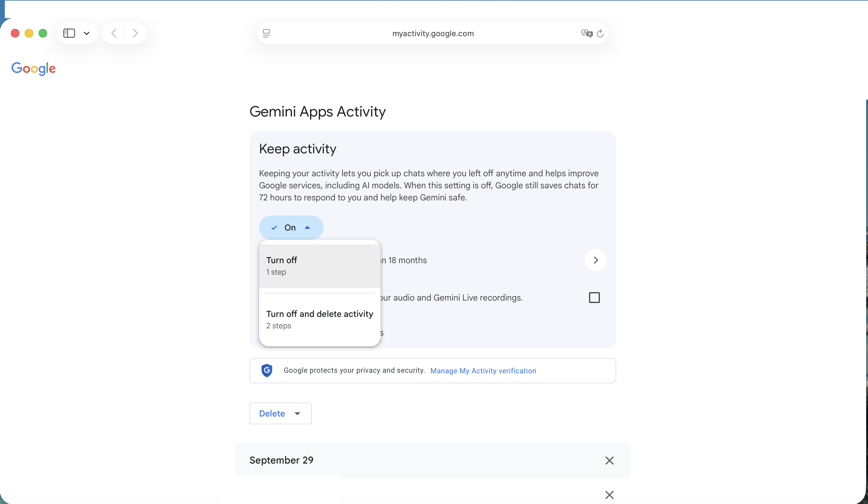Open the tab overview chevron

click(x=87, y=33)
